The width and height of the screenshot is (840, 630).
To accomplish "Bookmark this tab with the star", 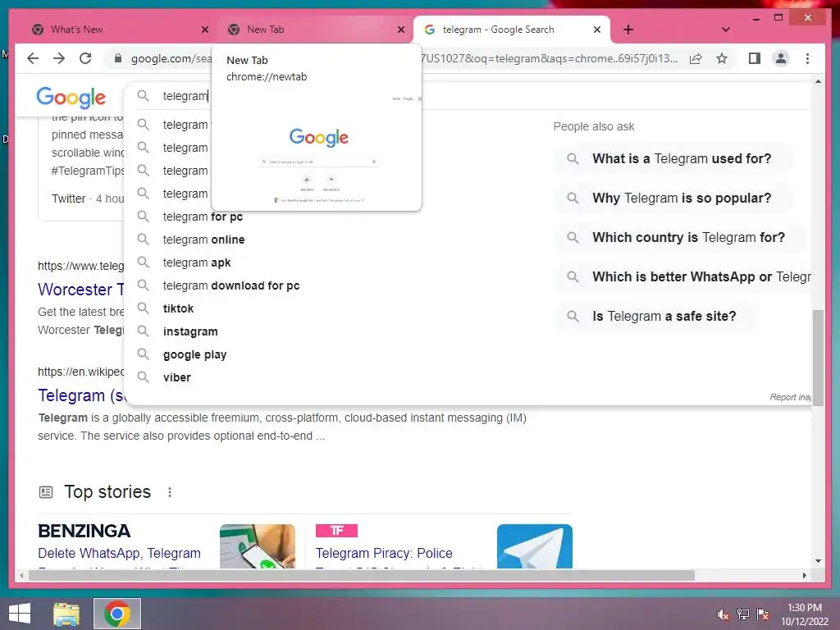I will coord(722,58).
